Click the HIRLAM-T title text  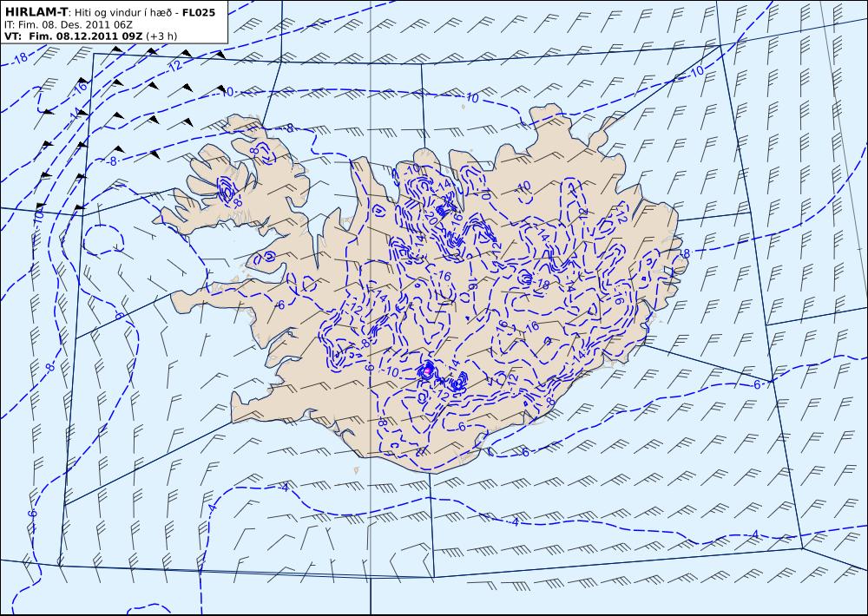tap(36, 11)
